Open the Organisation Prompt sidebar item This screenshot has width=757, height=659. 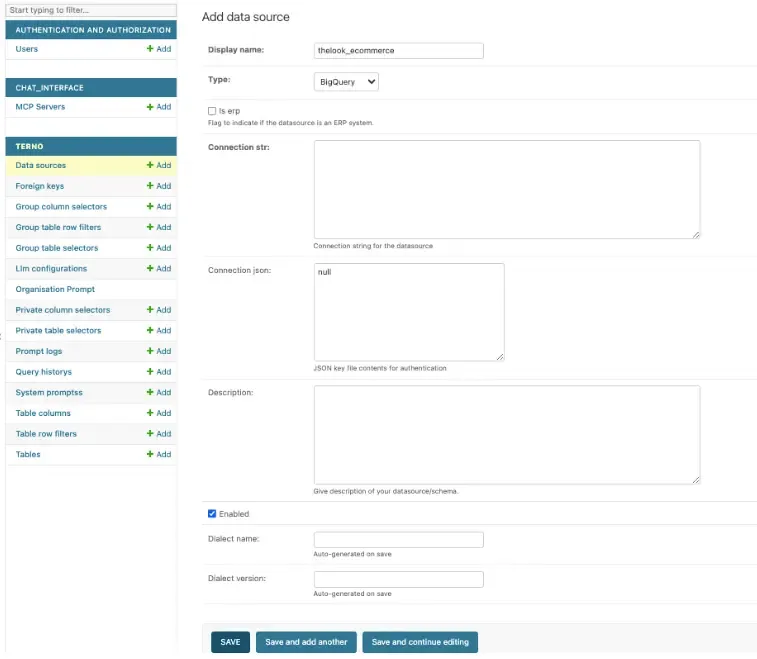tap(55, 289)
